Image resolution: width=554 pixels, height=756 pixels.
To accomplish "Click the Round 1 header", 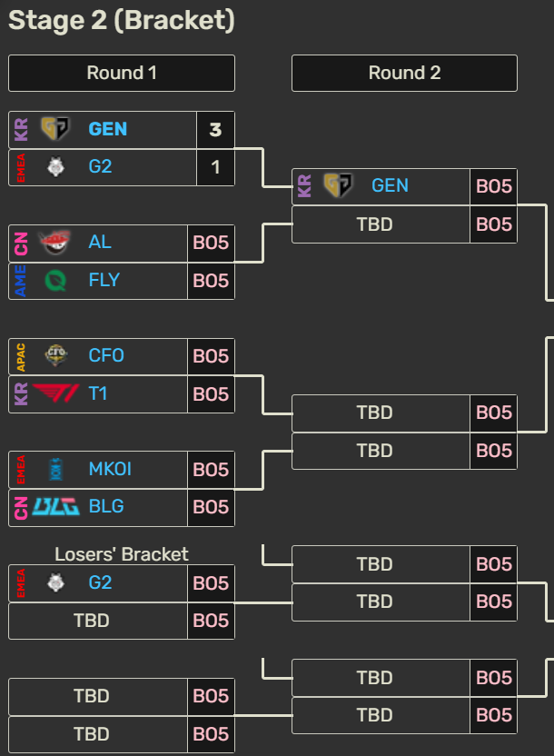I will pyautogui.click(x=122, y=73).
